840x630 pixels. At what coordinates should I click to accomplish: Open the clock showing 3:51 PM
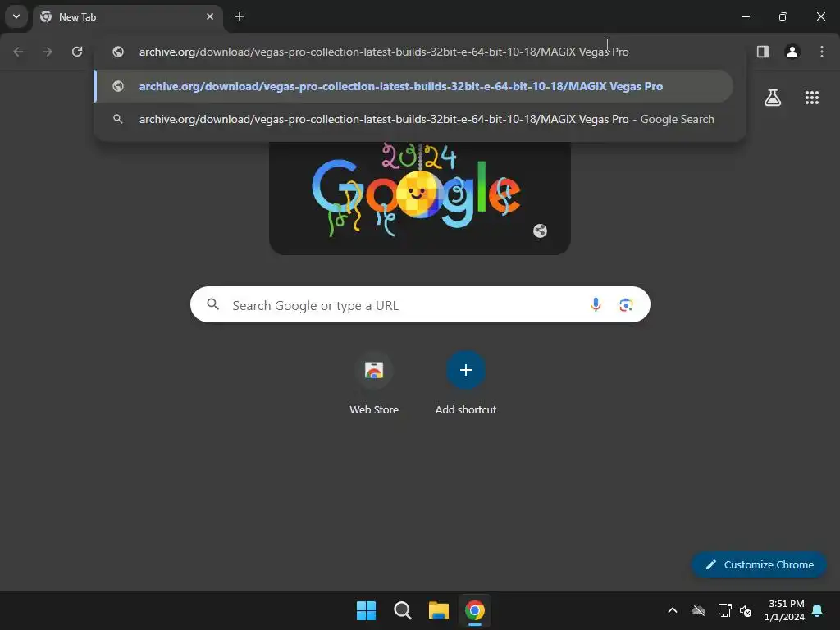tap(784, 610)
